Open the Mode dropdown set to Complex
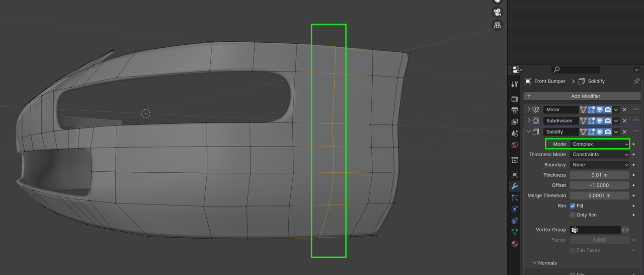The height and width of the screenshot is (275, 644). pyautogui.click(x=599, y=144)
